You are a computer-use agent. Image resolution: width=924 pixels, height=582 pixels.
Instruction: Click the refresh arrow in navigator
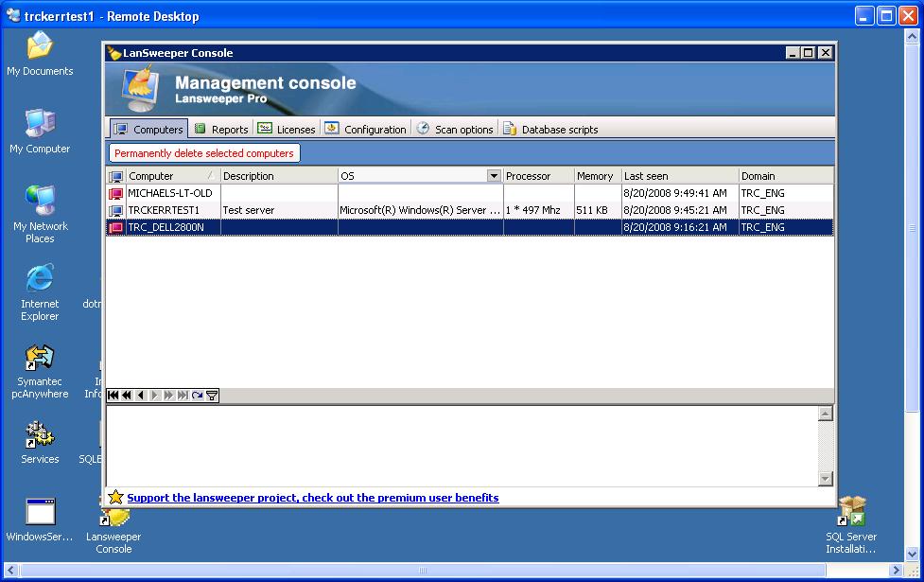(197, 396)
